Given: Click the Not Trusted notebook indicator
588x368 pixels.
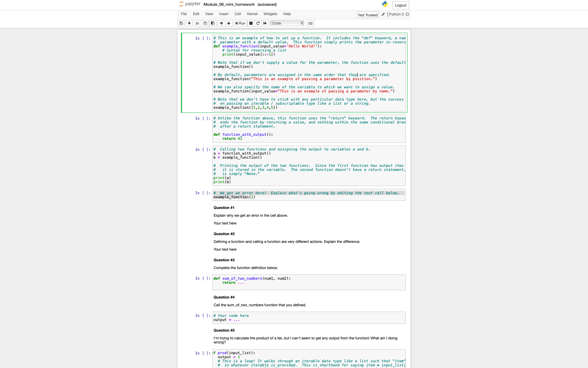Looking at the screenshot, I should pos(367,15).
